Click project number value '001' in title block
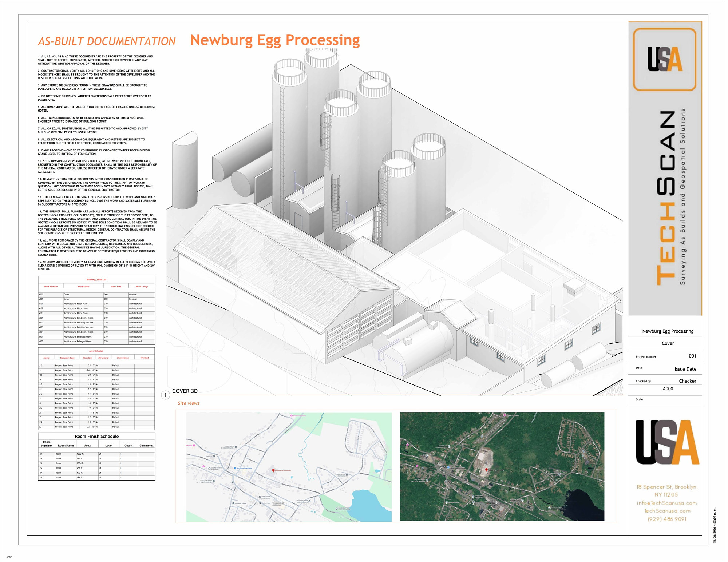 click(x=692, y=356)
